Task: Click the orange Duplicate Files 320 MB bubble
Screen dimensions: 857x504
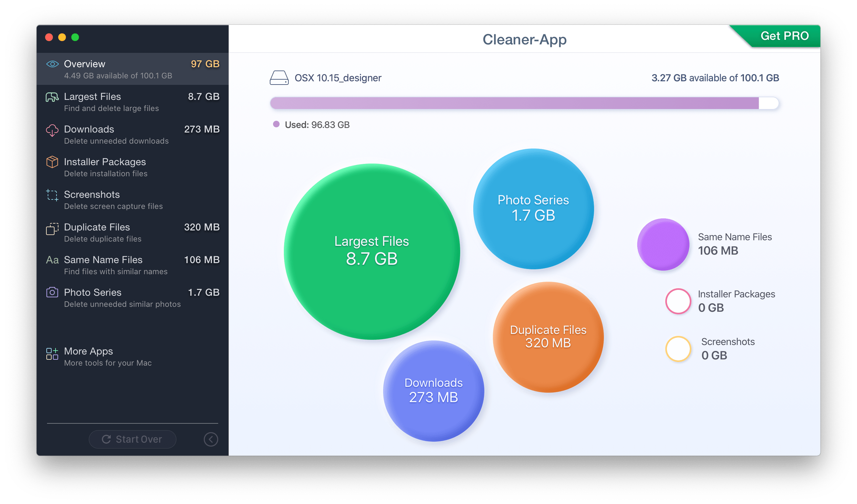Action: 548,337
